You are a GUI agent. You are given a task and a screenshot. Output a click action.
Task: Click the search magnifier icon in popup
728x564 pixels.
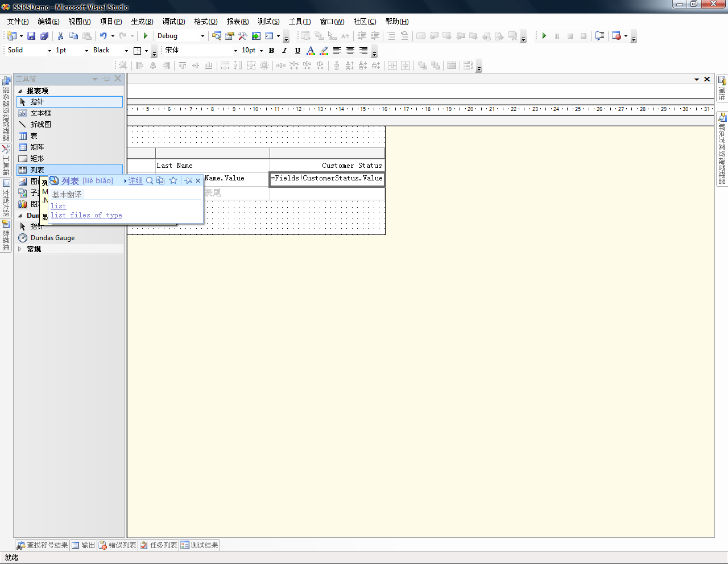150,180
